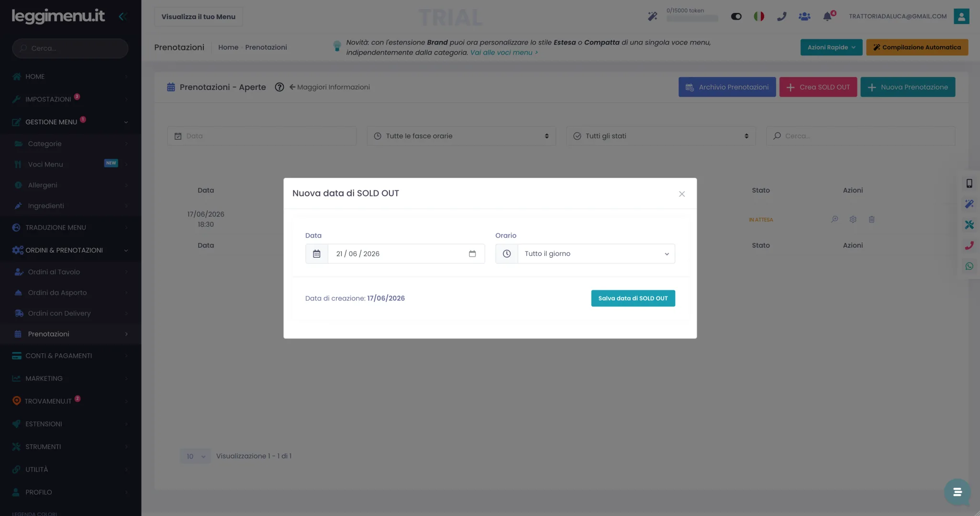Click the mobile preview icon on right rail
Screen dimensions: 980x516
[x=969, y=183]
